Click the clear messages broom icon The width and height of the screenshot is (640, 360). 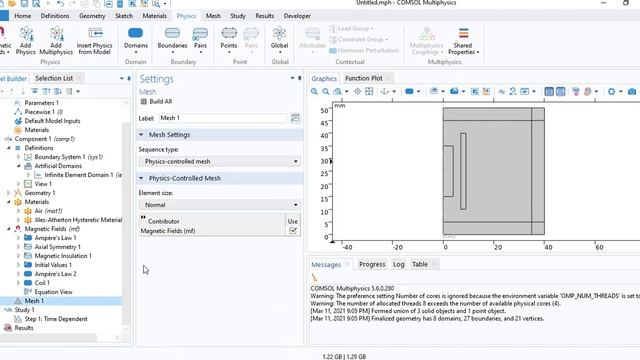(x=314, y=277)
